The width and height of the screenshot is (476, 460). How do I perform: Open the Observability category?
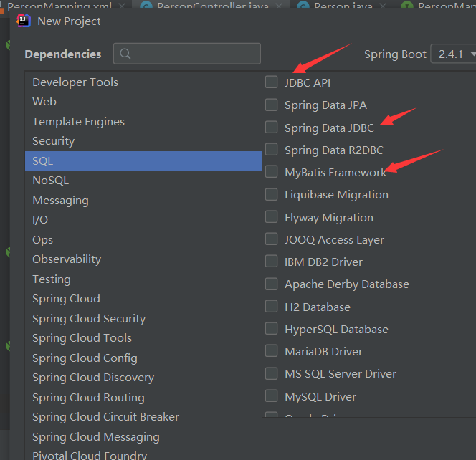(143, 259)
